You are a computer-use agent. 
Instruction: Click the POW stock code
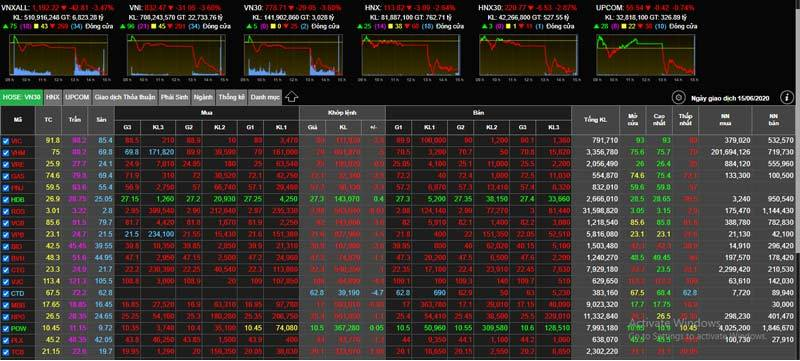(19, 329)
